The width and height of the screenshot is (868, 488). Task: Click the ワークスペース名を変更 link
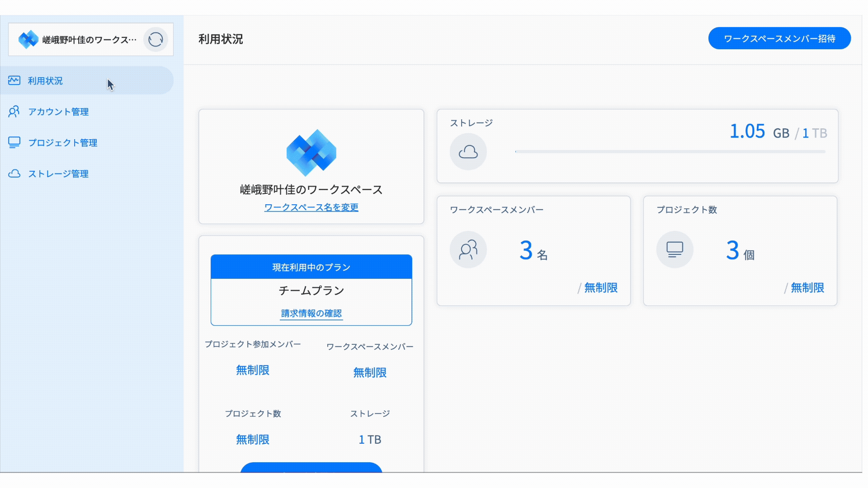311,207
